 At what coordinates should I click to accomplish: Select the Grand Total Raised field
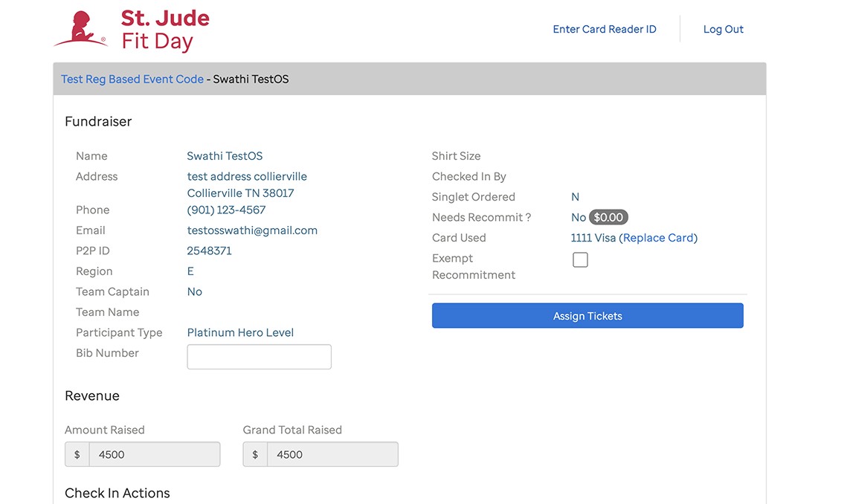click(332, 454)
